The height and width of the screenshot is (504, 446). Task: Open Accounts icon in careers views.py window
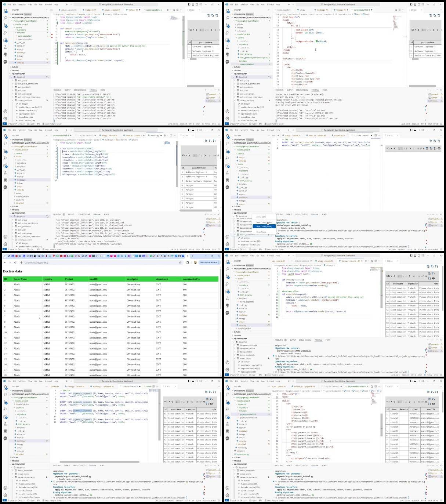(5, 111)
